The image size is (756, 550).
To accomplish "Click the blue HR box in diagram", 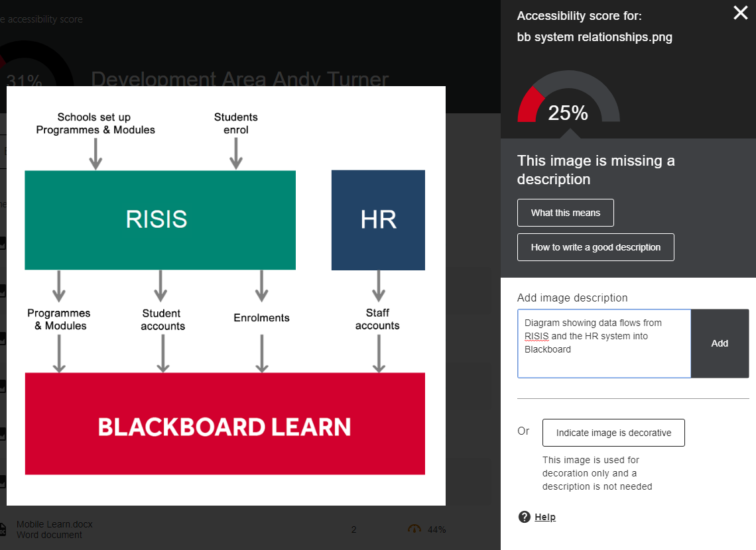I will tap(378, 220).
